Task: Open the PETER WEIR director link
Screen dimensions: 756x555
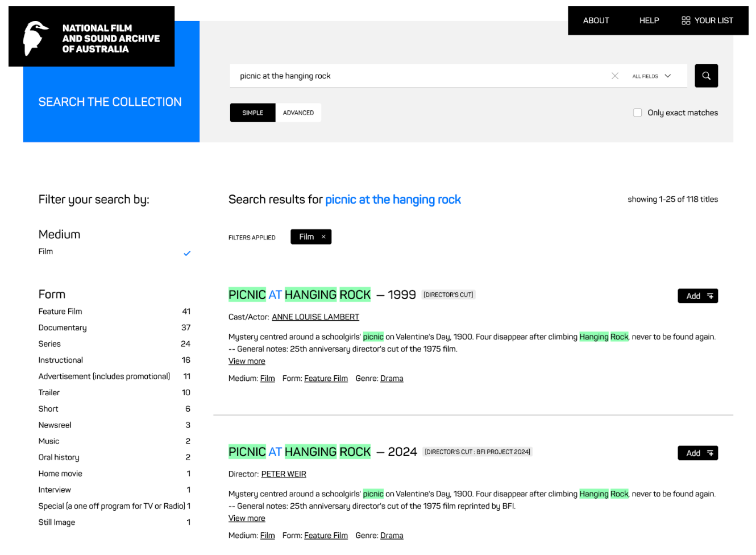Action: (x=283, y=474)
